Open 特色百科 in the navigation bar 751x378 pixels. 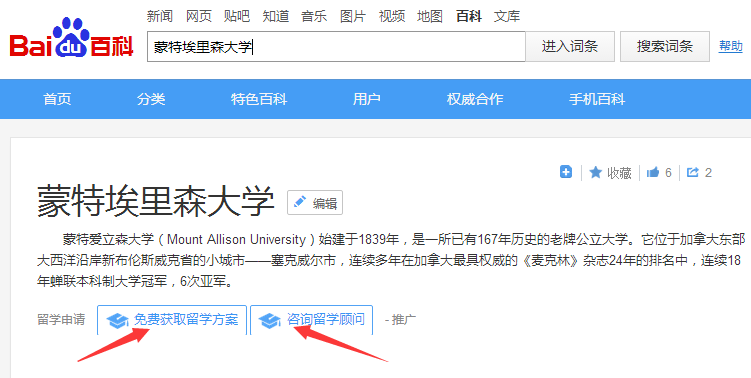pos(259,99)
